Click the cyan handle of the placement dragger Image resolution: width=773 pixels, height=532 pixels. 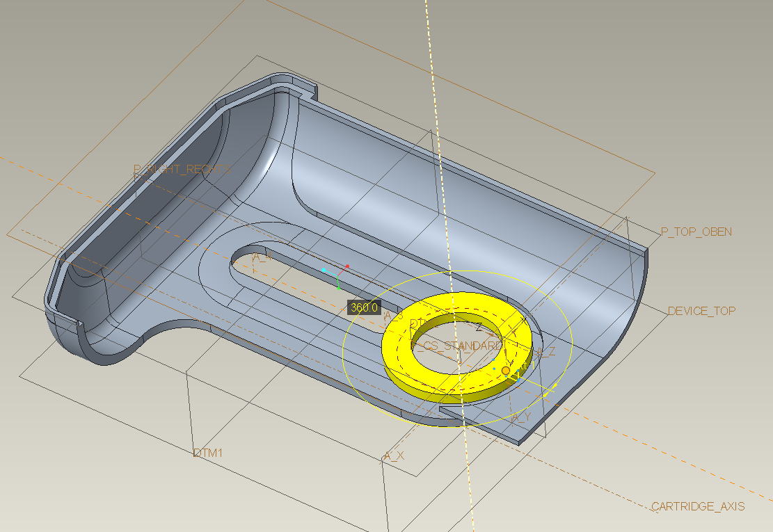click(x=323, y=269)
